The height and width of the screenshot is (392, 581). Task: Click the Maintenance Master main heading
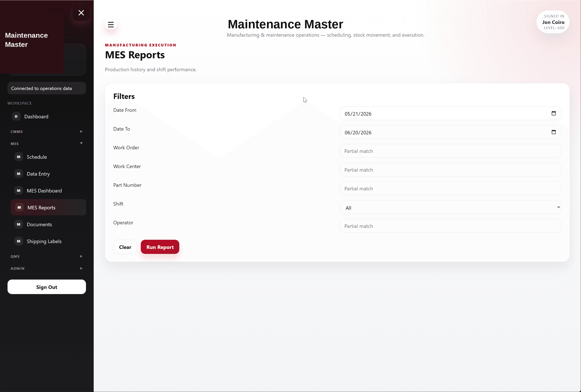pyautogui.click(x=285, y=24)
